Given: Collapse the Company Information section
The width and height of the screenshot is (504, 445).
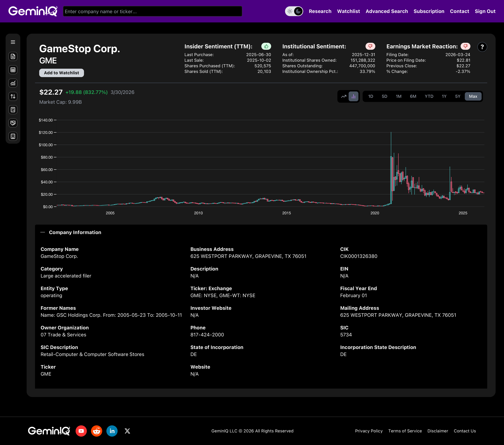Looking at the screenshot, I should point(43,232).
